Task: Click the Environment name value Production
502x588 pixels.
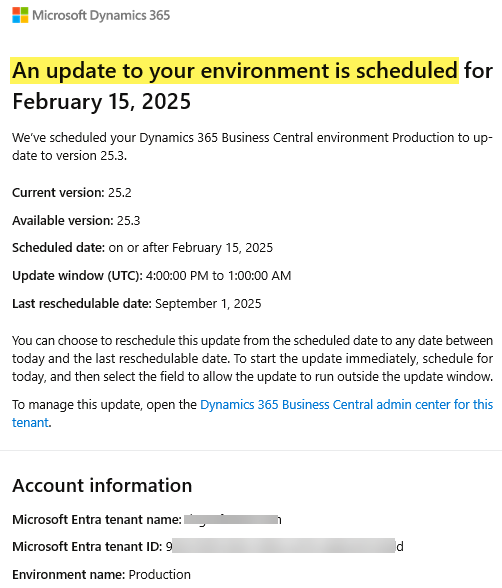Action: coord(160,574)
